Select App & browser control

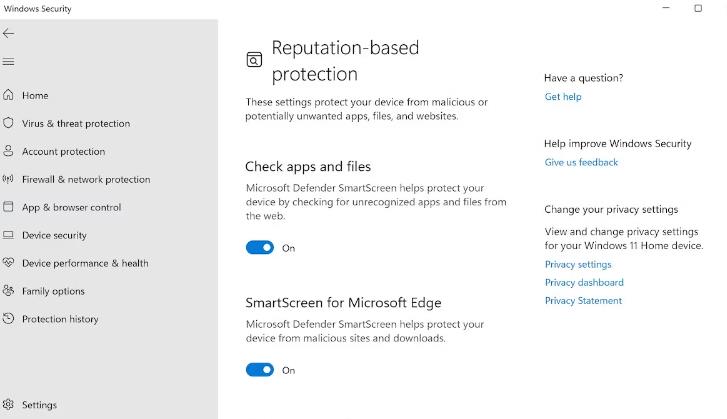coord(71,207)
